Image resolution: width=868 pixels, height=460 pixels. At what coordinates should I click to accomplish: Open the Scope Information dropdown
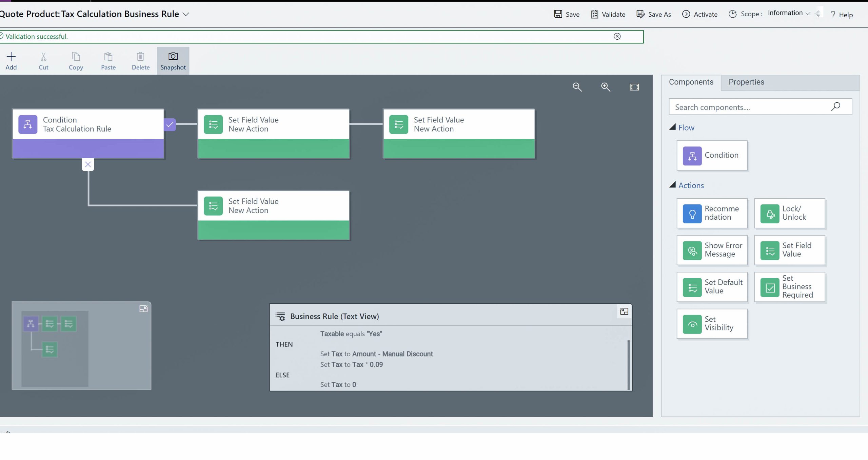pyautogui.click(x=789, y=13)
